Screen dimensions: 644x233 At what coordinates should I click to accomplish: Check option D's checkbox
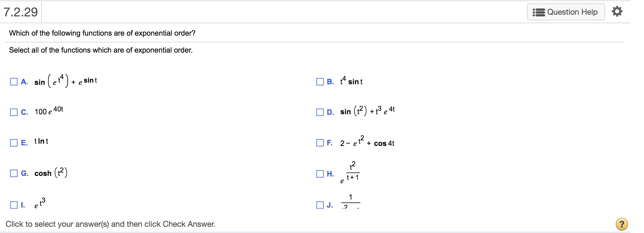319,113
